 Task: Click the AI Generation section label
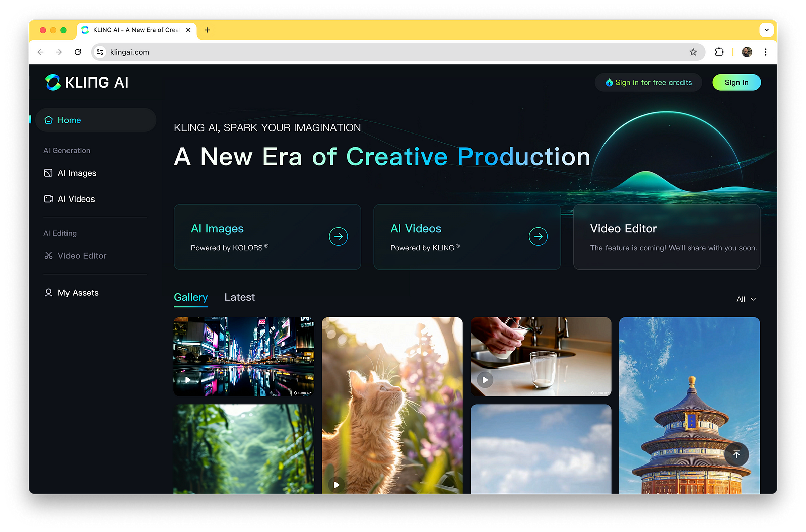pos(66,150)
